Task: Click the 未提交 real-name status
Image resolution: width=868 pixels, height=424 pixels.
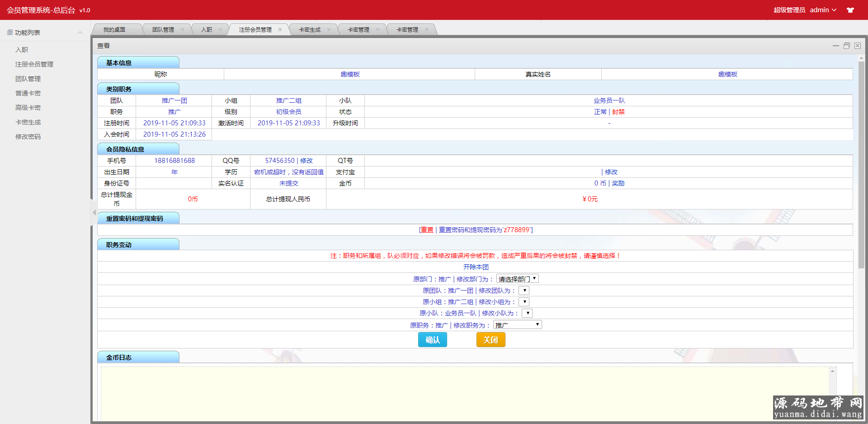Action: 289,183
